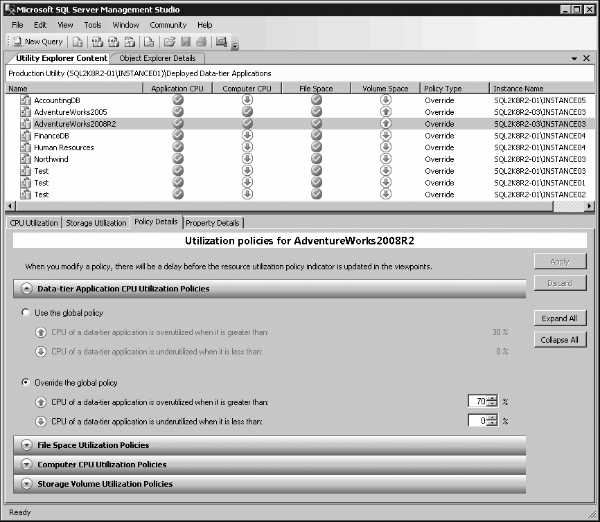This screenshot has height=522, width=600.
Task: Open the Community menu
Action: (168, 25)
